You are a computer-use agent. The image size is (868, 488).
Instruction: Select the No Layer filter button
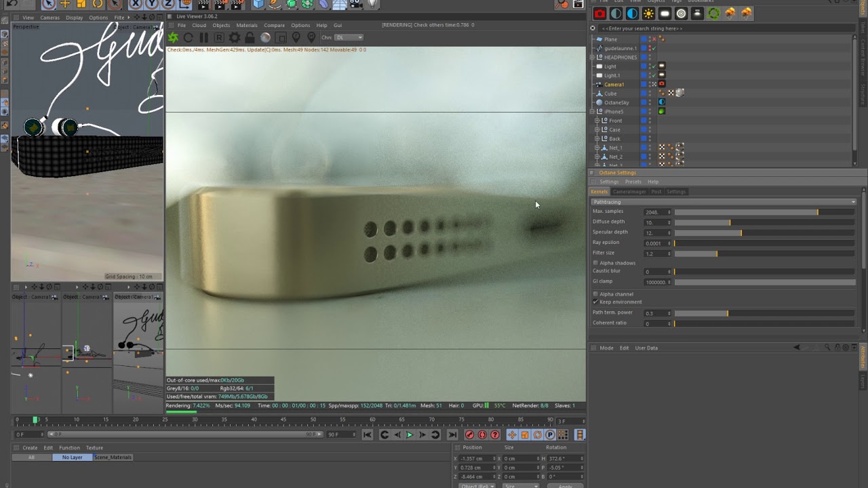click(72, 457)
